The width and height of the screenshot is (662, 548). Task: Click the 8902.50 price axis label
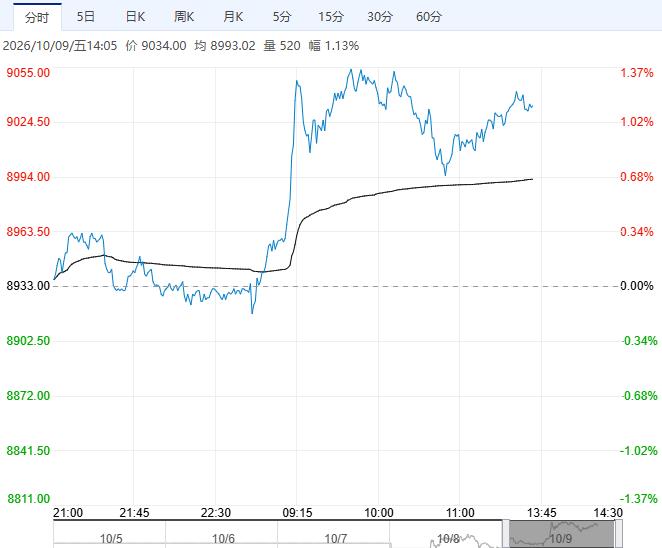click(x=28, y=341)
